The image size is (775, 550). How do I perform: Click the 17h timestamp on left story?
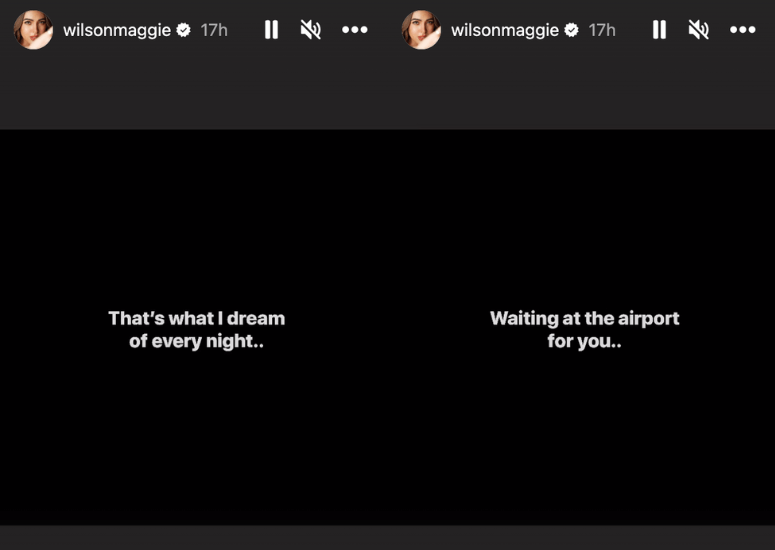tap(214, 30)
